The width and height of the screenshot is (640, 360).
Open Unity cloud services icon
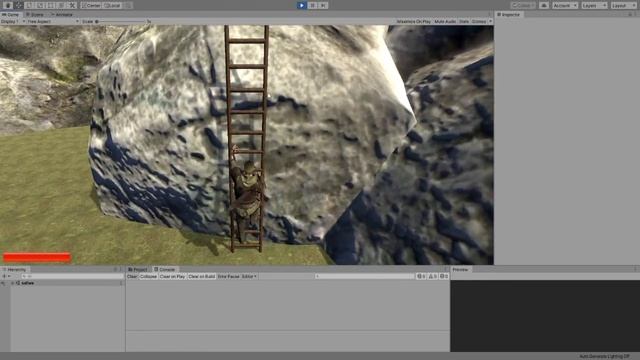[544, 5]
